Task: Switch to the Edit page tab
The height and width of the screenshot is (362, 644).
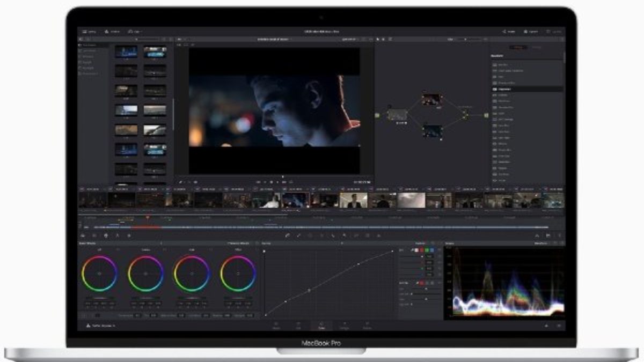Action: 298,326
